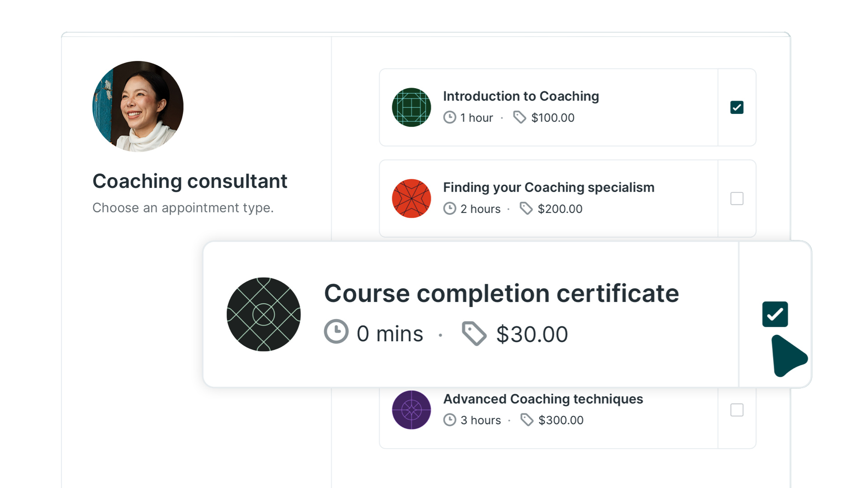Viewport: 868px width, 488px height.
Task: Open the Finding your Coaching specialism title
Action: coord(548,188)
